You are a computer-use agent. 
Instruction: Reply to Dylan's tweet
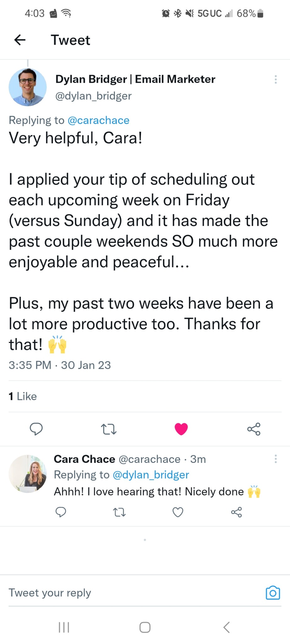click(x=36, y=429)
